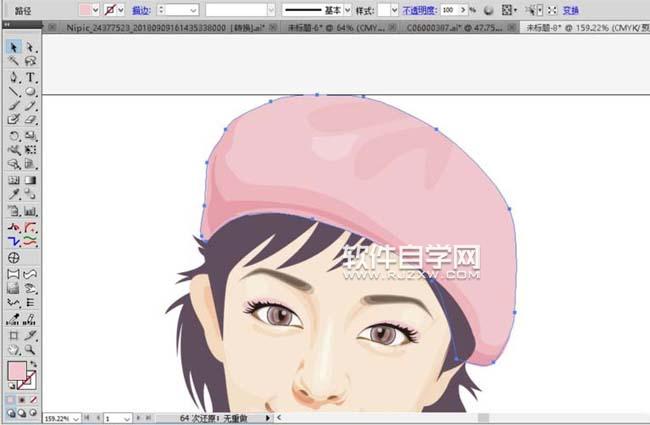The width and height of the screenshot is (650, 425).
Task: Choose the Line Segment tool
Action: tap(14, 92)
